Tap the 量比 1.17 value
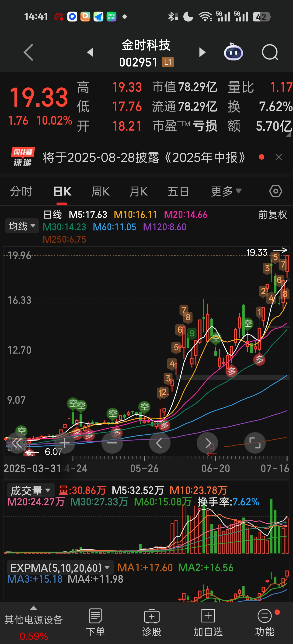The height and width of the screenshot is (644, 293). click(x=260, y=87)
